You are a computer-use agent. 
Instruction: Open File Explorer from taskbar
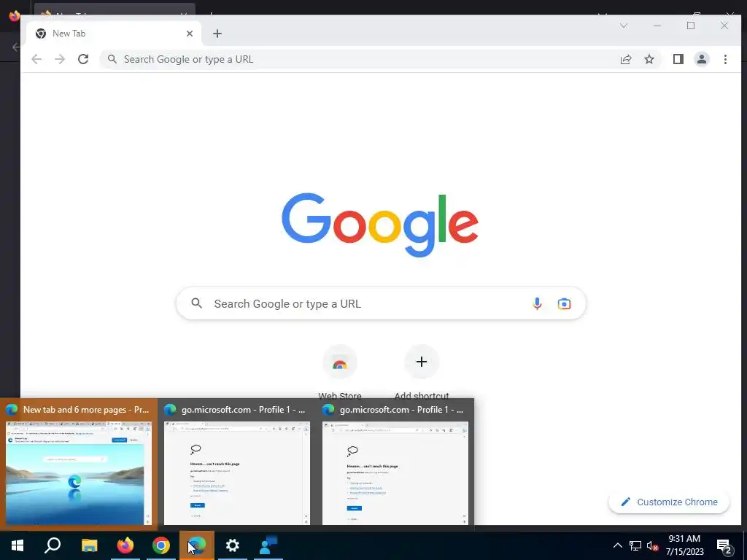click(89, 545)
